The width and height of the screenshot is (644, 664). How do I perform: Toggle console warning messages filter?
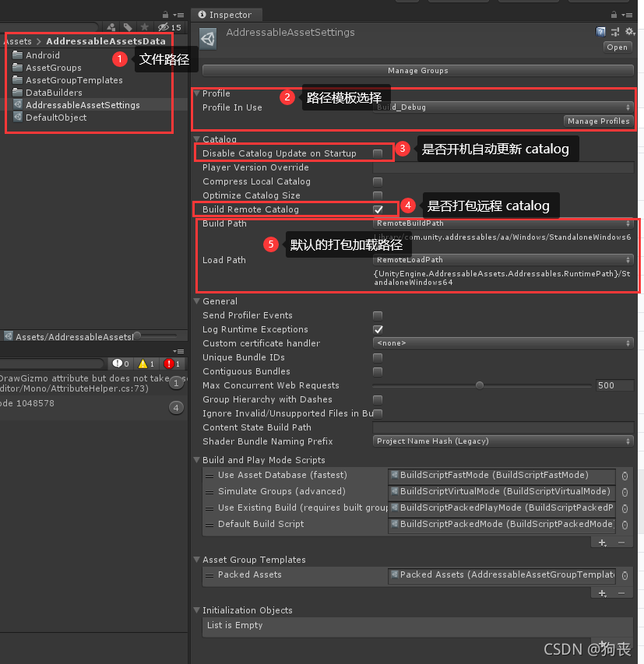click(146, 364)
